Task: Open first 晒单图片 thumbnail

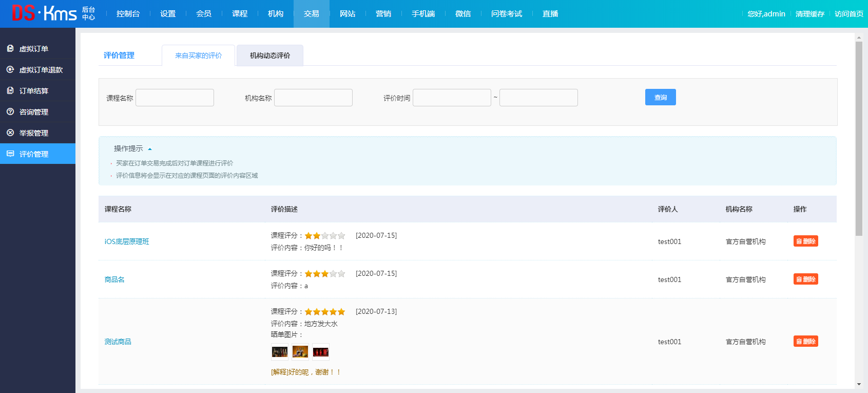Action: pyautogui.click(x=280, y=352)
